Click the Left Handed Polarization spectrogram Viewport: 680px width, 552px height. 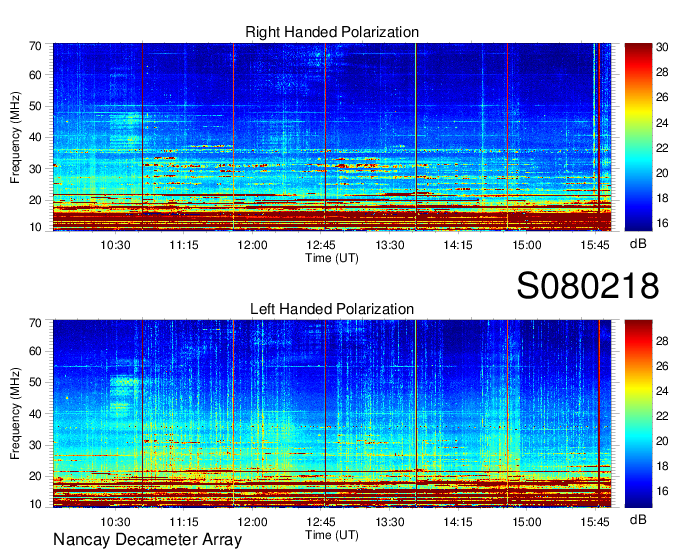click(x=332, y=414)
